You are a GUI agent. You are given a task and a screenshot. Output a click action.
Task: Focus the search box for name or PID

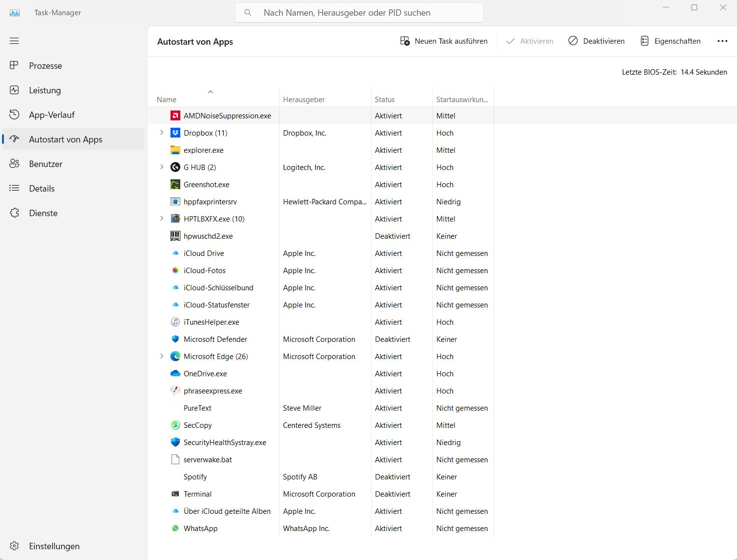359,13
